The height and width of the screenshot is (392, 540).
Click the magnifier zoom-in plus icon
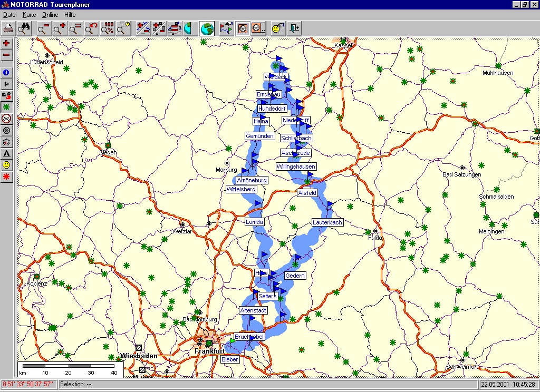(59, 28)
